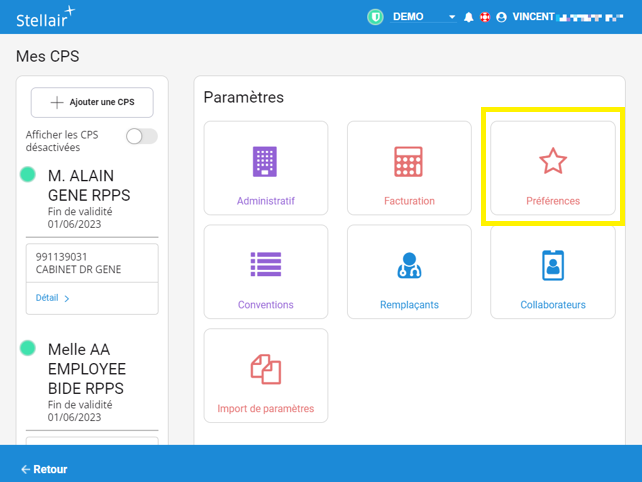Go back using the Retour link

click(44, 469)
